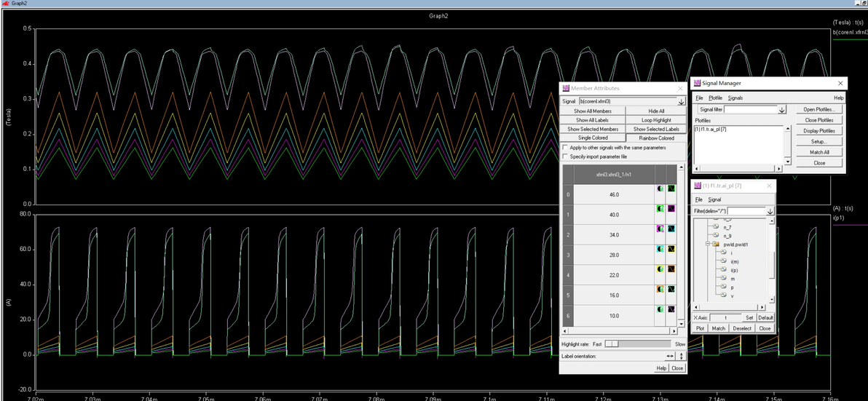868x401 pixels.
Task: Click Hide All button
Action: click(656, 111)
